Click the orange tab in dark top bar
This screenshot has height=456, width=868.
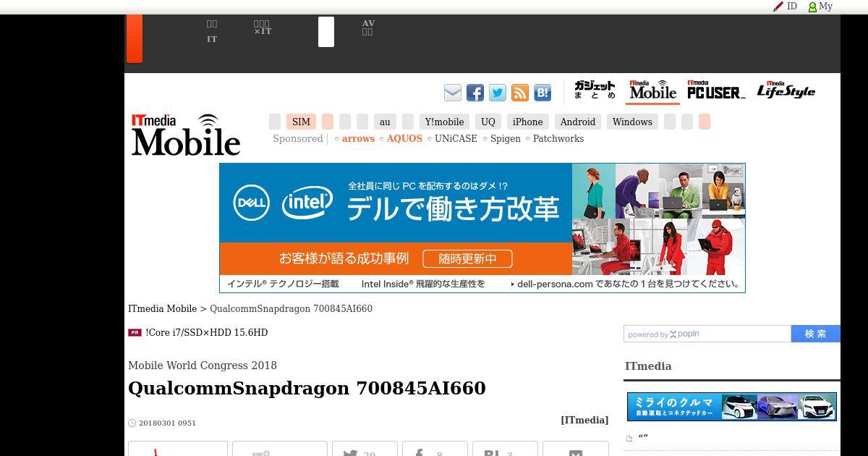(135, 38)
